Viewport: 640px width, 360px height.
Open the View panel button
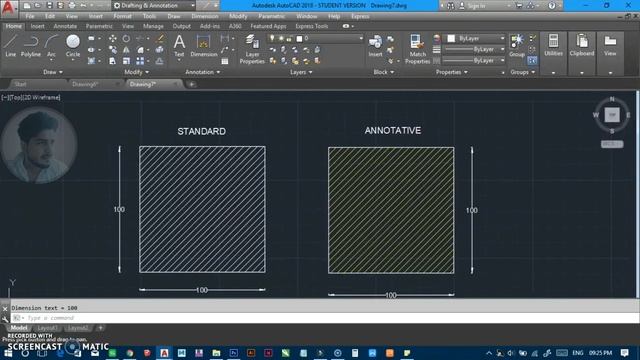pos(610,46)
